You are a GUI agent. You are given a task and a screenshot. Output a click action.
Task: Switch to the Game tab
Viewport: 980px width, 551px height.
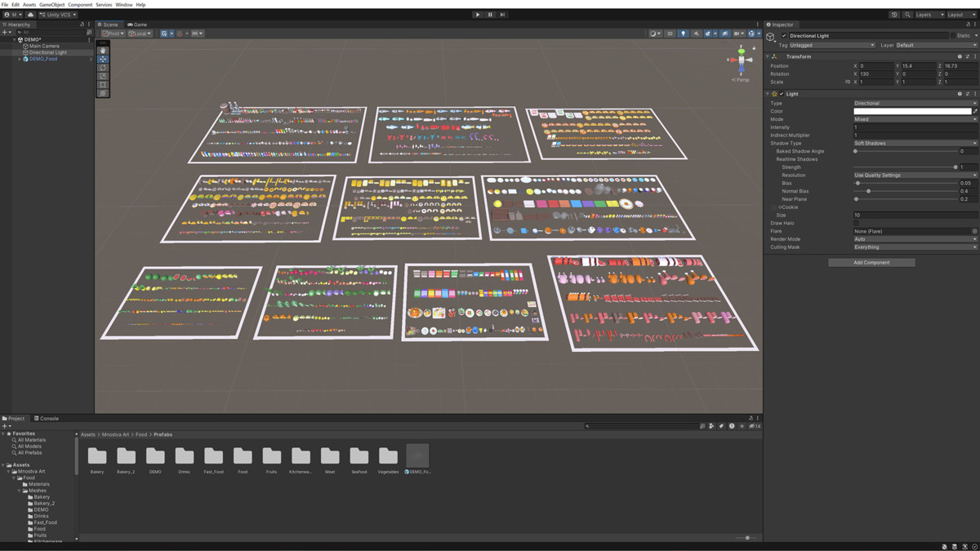(138, 24)
